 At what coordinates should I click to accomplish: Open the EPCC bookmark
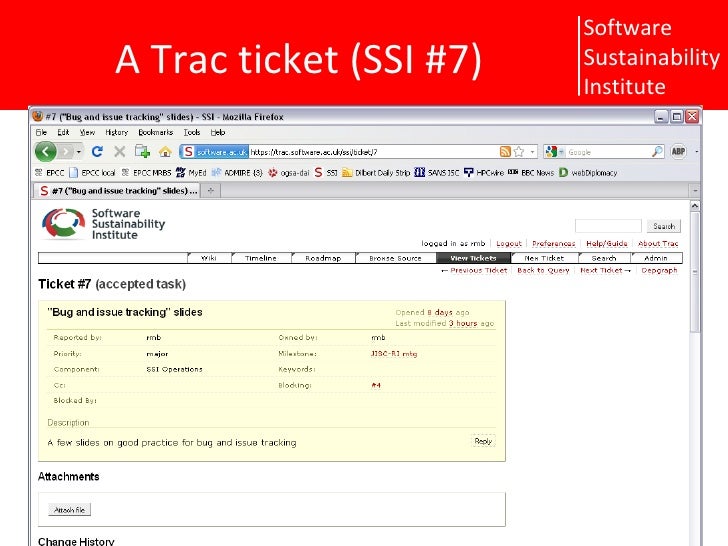[x=50, y=173]
